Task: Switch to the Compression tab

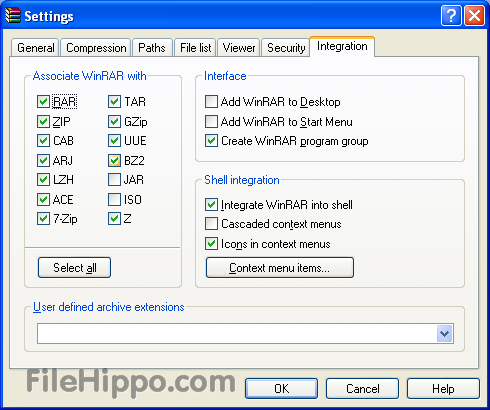Action: pos(96,48)
